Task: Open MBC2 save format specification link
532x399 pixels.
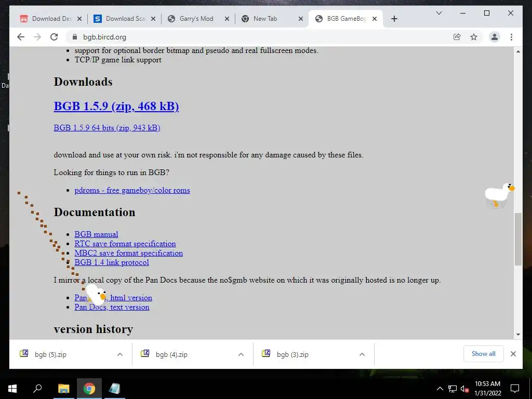Action: (129, 253)
